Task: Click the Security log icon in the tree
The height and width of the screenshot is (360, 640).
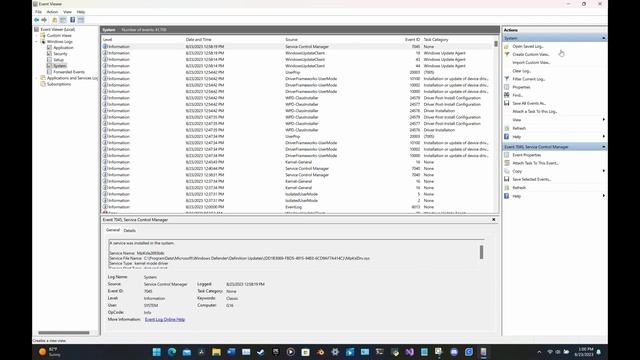Action: point(49,53)
